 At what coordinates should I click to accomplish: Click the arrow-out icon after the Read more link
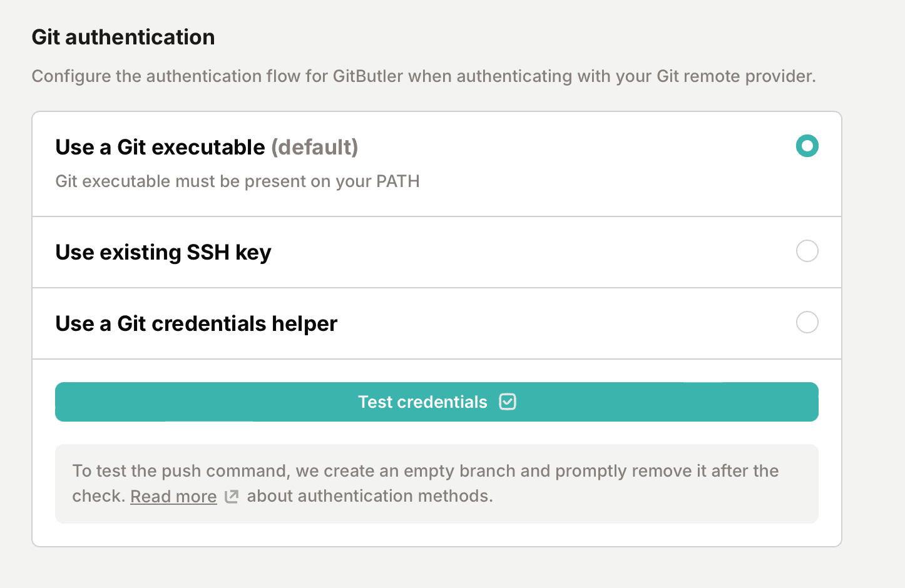(231, 495)
